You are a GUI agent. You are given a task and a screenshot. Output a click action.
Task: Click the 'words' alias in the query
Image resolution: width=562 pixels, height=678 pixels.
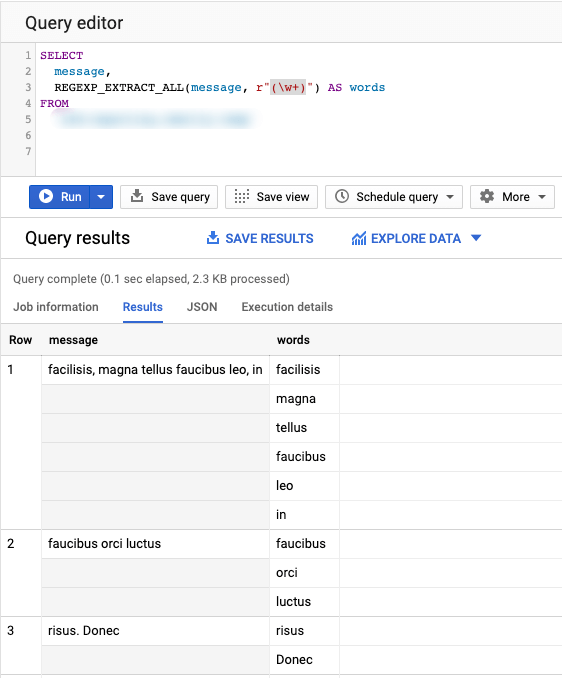(367, 87)
